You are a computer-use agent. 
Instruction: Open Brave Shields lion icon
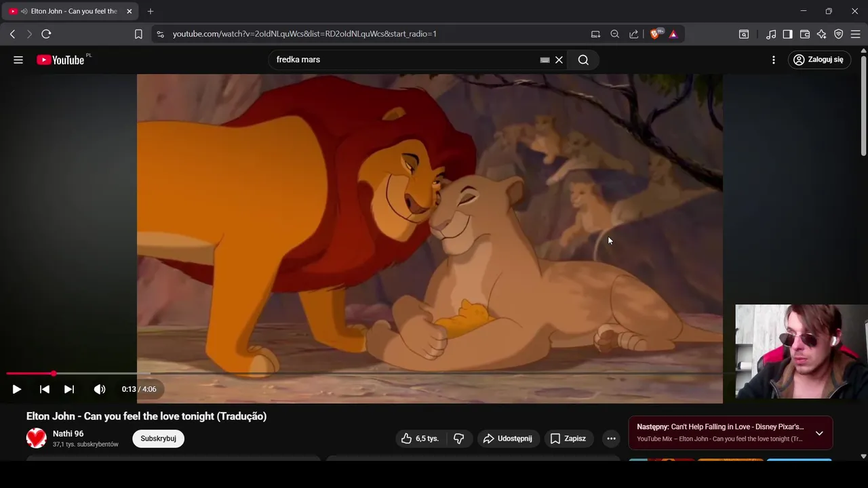coord(655,34)
